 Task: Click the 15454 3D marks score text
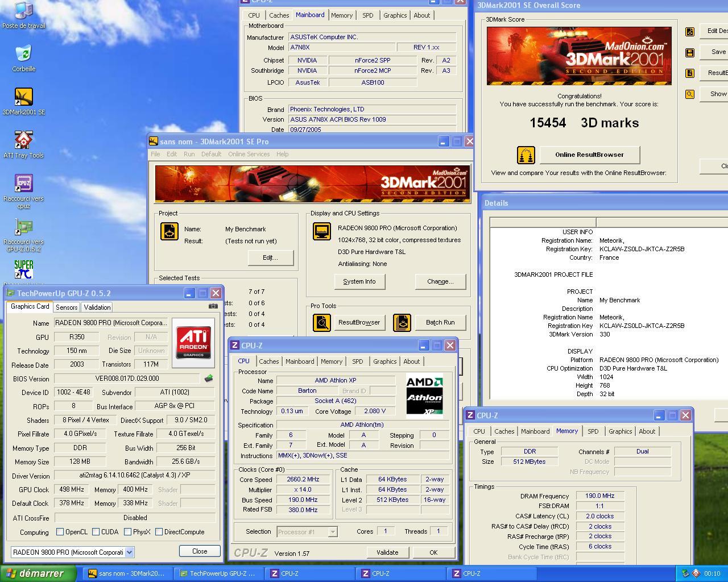584,123
